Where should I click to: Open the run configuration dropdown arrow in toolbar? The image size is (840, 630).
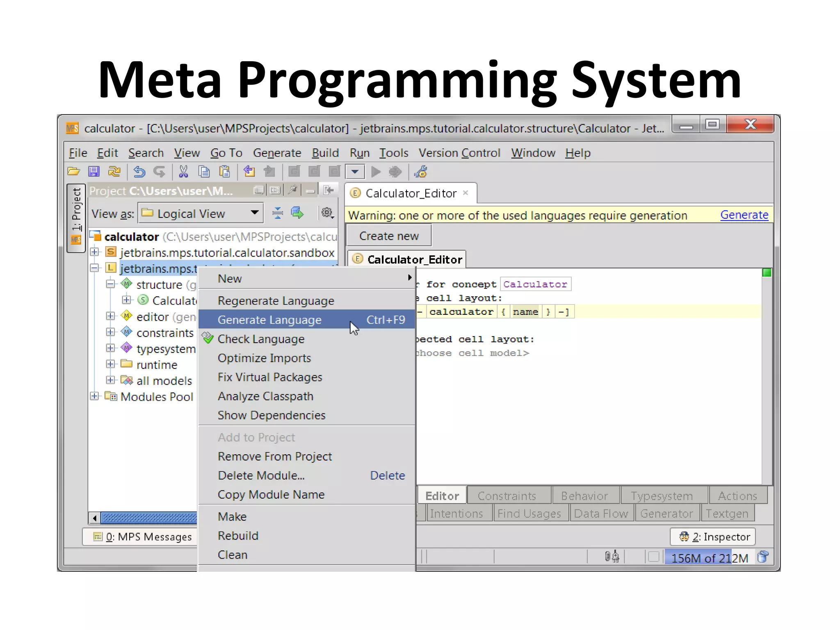point(355,172)
